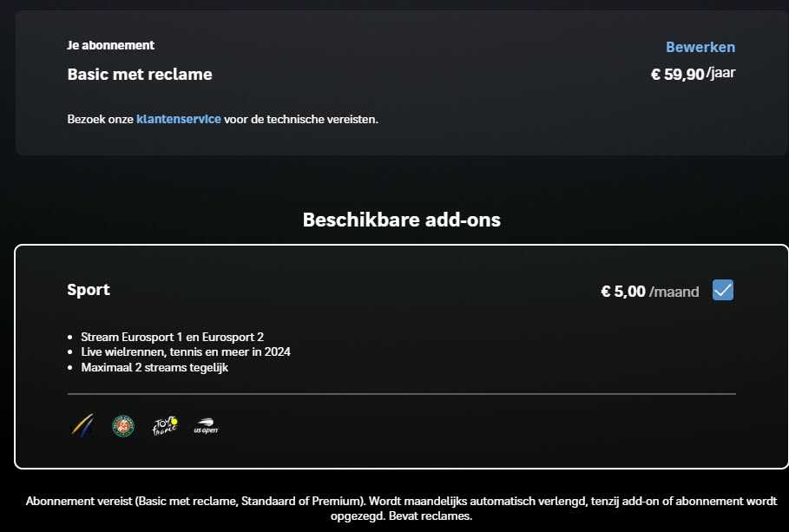Viewport: 789px width, 532px height.
Task: Click the Roland Garros logo
Action: pos(123,425)
